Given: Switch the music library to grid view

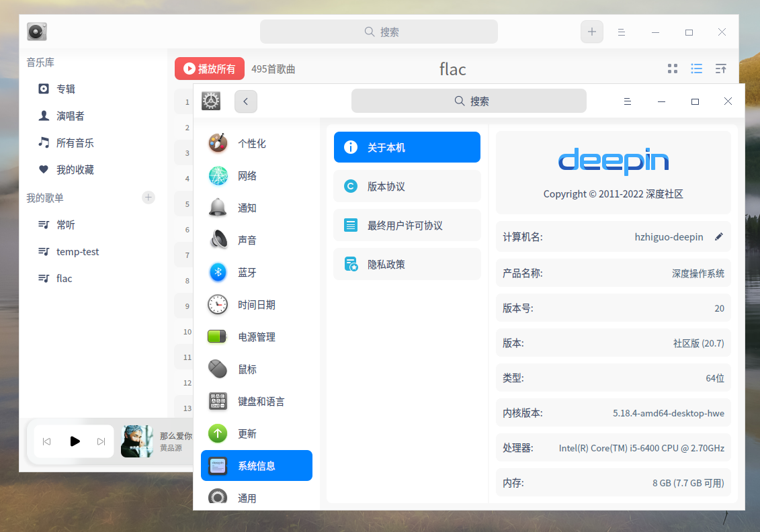Looking at the screenshot, I should click(x=673, y=69).
